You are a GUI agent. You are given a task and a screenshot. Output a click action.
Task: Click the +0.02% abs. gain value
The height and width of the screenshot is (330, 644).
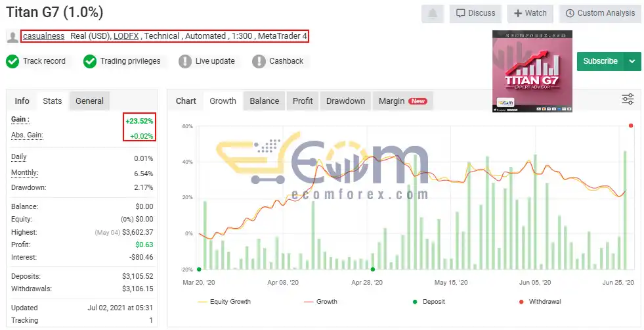tap(142, 136)
